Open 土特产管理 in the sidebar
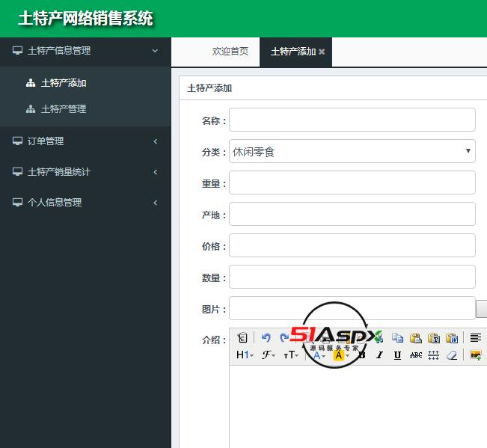 [64, 109]
